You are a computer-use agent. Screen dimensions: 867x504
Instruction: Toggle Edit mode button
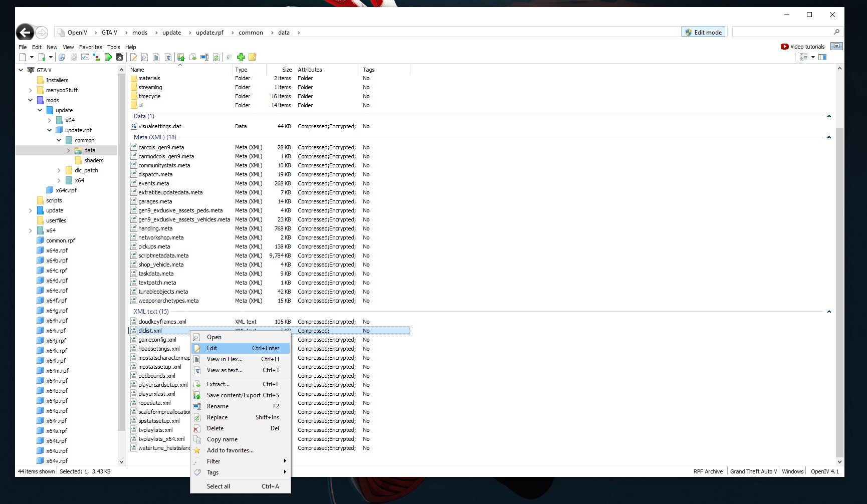[703, 32]
